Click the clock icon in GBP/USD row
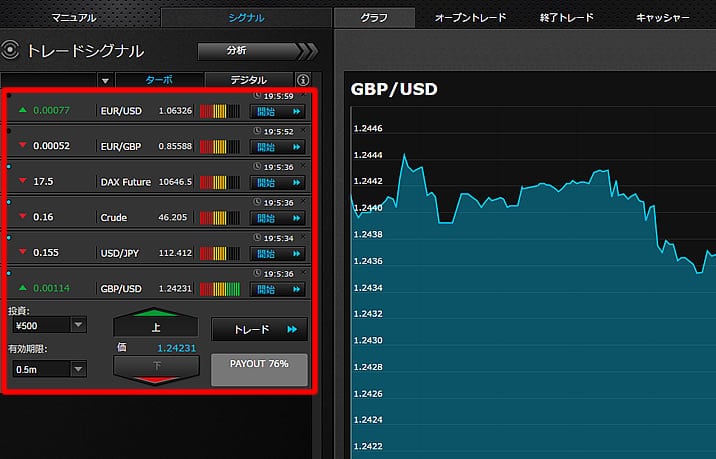 257,274
